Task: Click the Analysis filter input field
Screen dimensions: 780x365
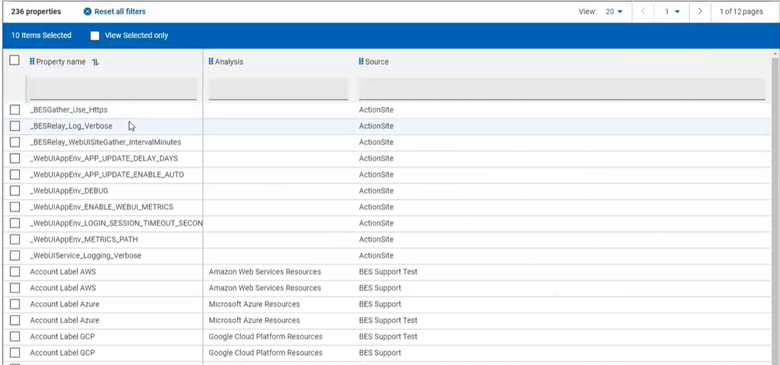Action: pyautogui.click(x=278, y=90)
